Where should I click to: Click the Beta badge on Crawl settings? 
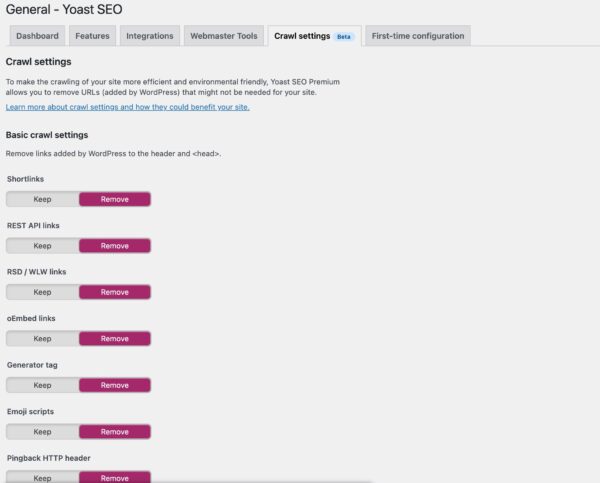[x=344, y=37]
